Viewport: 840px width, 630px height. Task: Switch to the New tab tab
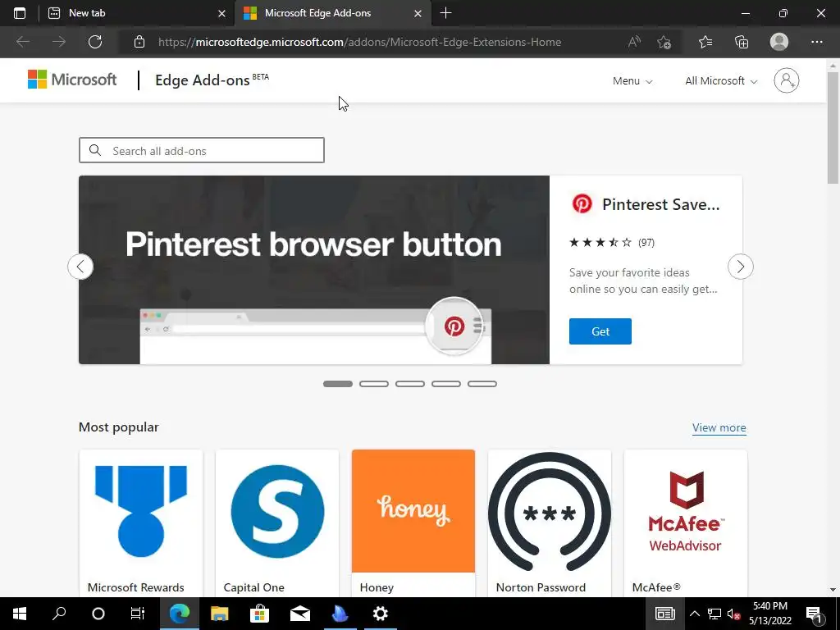(x=137, y=13)
